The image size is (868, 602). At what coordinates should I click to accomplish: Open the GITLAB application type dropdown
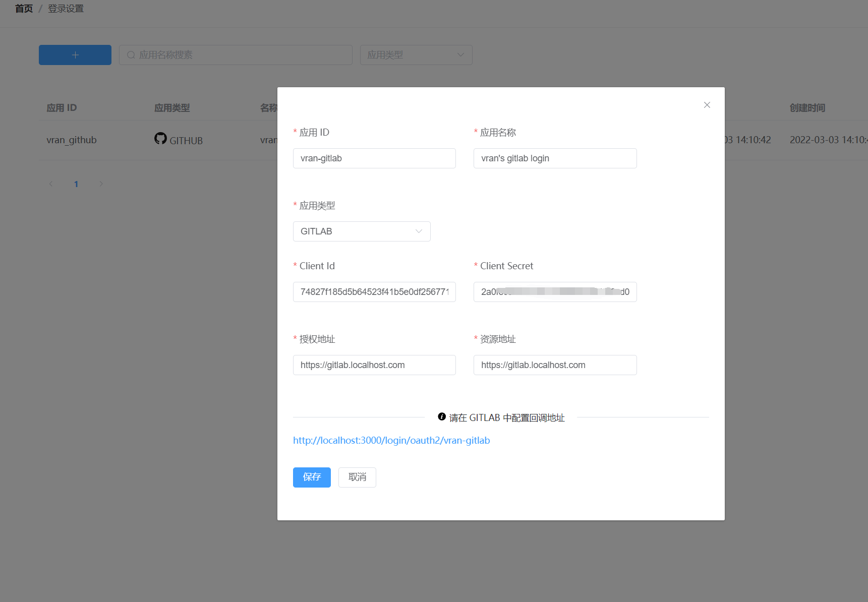[361, 231]
